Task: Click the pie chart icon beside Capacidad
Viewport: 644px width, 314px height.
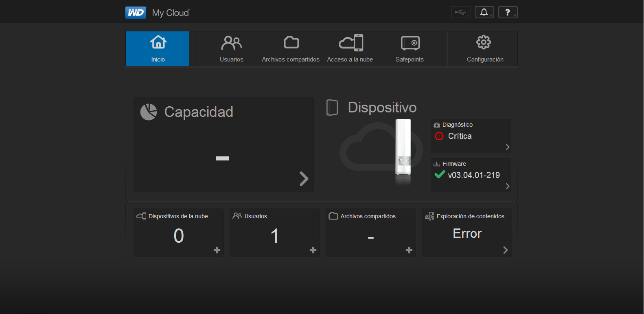Action: point(149,112)
